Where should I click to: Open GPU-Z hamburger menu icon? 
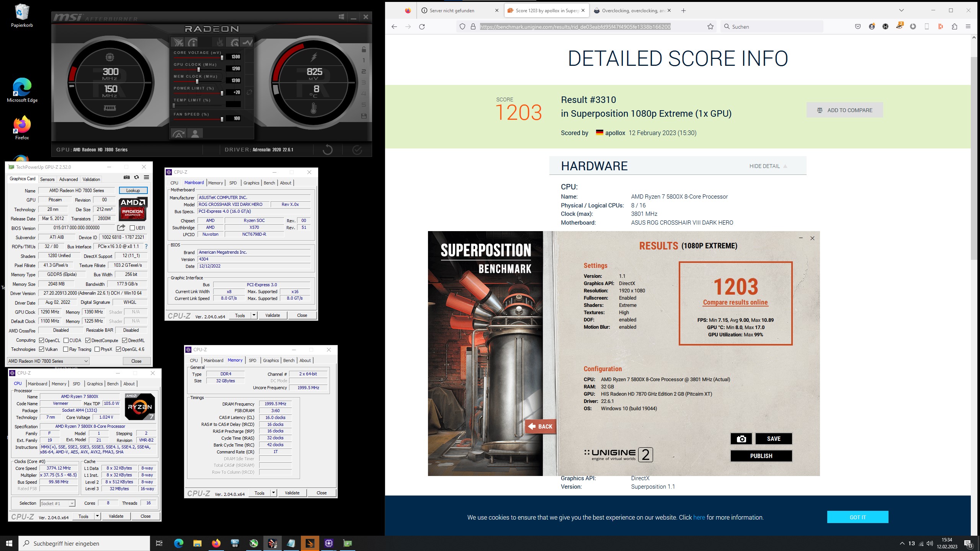[x=146, y=177]
